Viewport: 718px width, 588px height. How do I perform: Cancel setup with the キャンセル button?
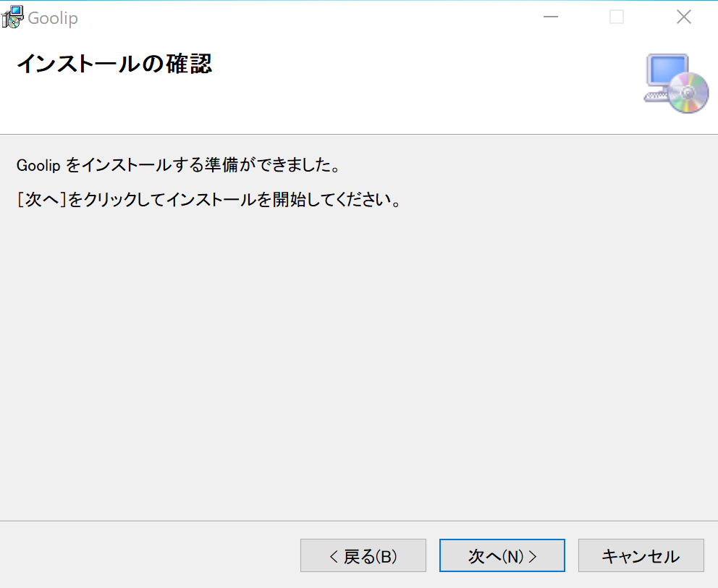click(x=641, y=555)
